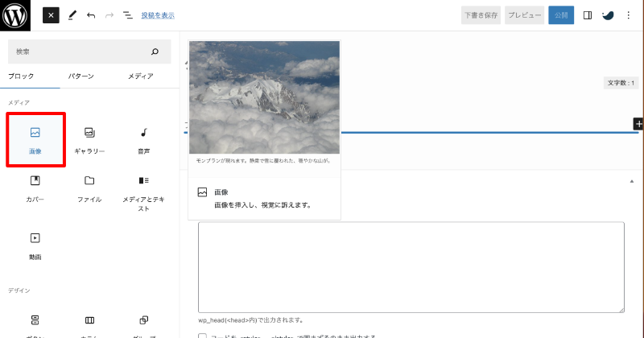
Task: Switch to the パターン tab
Action: pyautogui.click(x=80, y=76)
